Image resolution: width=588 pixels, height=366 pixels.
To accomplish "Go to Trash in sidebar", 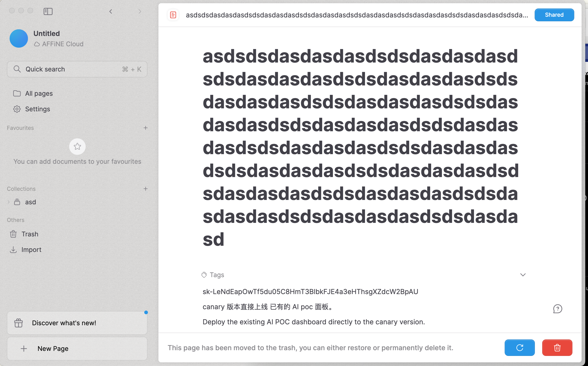I will click(30, 234).
